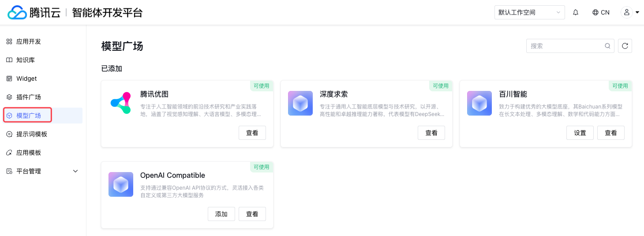This screenshot has width=644, height=236.
Task: Click the OpenAI Compatible card title
Action: [172, 176]
